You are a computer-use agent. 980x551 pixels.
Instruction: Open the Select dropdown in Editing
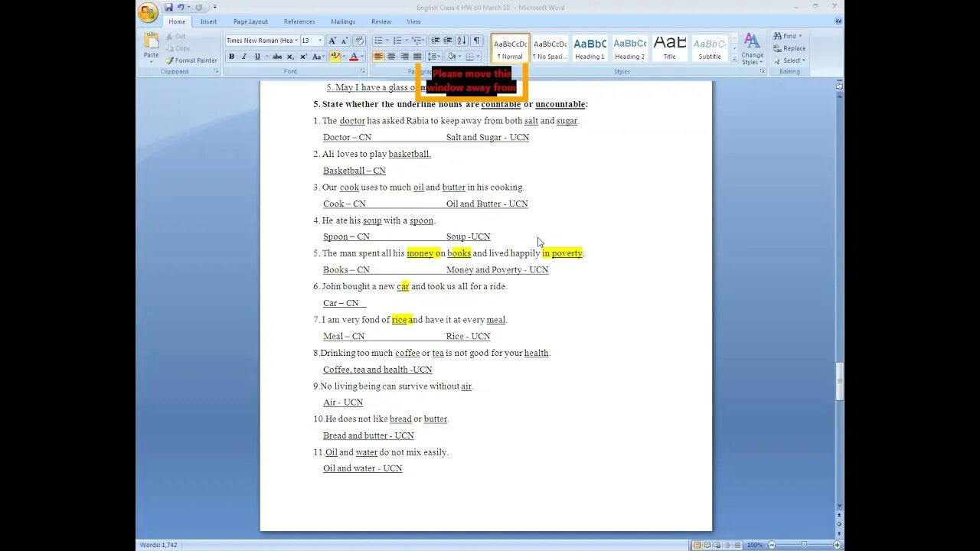(x=789, y=60)
